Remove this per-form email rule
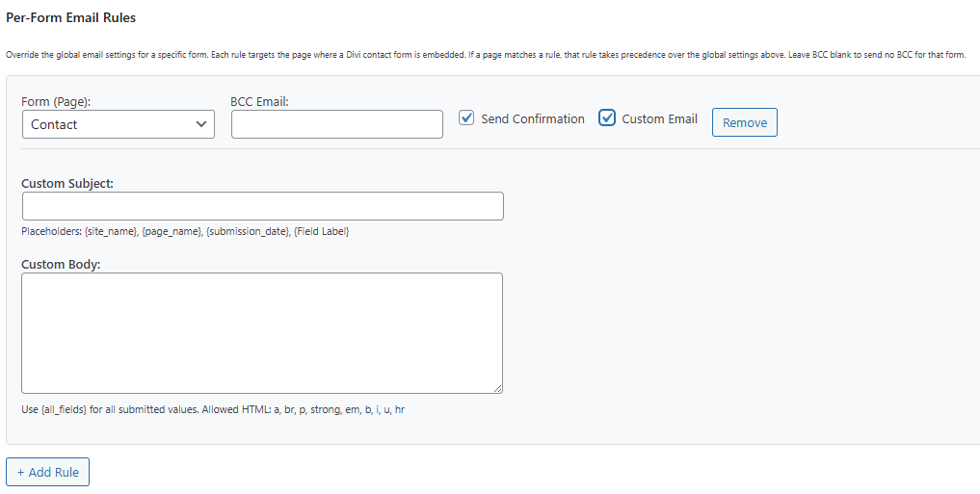This screenshot has height=494, width=980. tap(744, 122)
